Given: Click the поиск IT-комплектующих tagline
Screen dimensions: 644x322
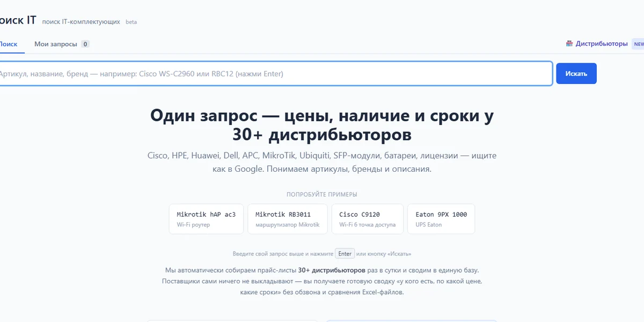Looking at the screenshot, I should point(81,22).
